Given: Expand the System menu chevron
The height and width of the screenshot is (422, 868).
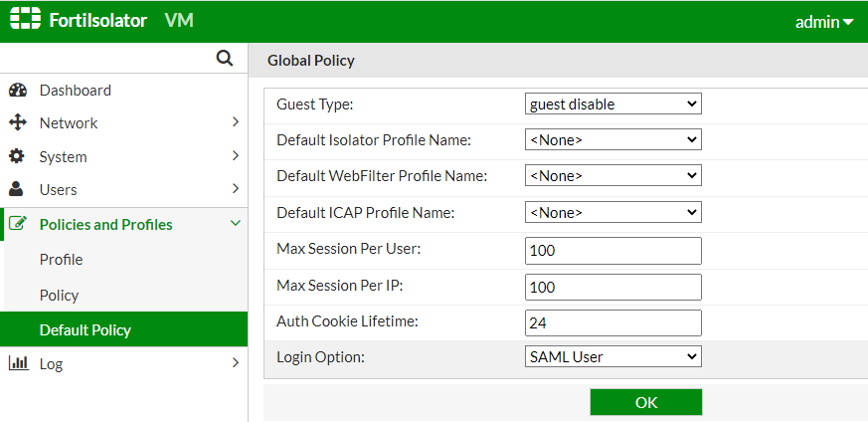Looking at the screenshot, I should point(236,155).
